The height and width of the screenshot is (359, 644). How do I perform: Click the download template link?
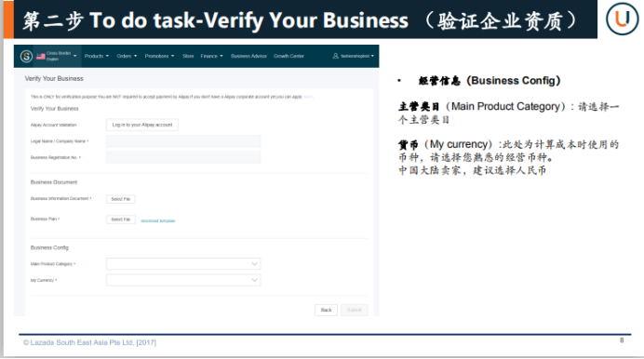[x=157, y=220]
